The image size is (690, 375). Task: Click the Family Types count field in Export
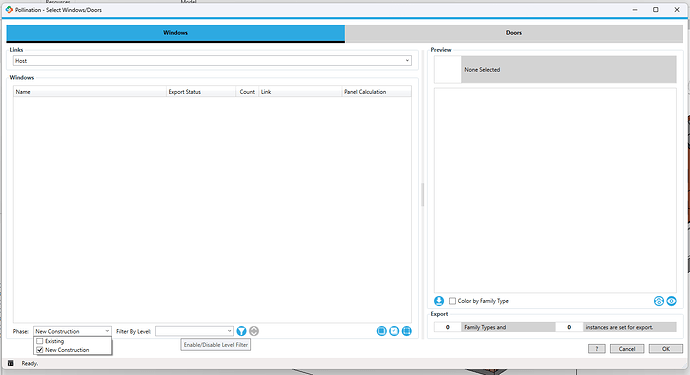click(x=448, y=327)
